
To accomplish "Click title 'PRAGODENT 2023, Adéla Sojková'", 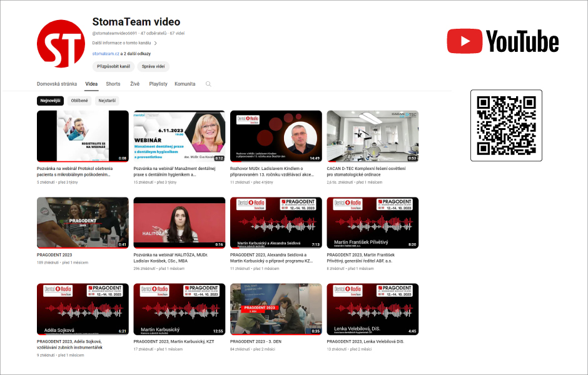I will tap(69, 344).
